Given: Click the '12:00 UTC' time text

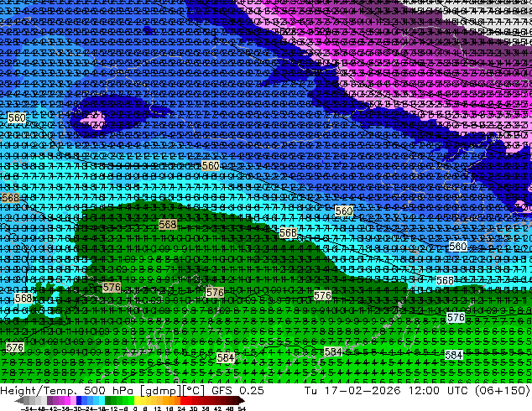Looking at the screenshot, I should [x=439, y=390].
